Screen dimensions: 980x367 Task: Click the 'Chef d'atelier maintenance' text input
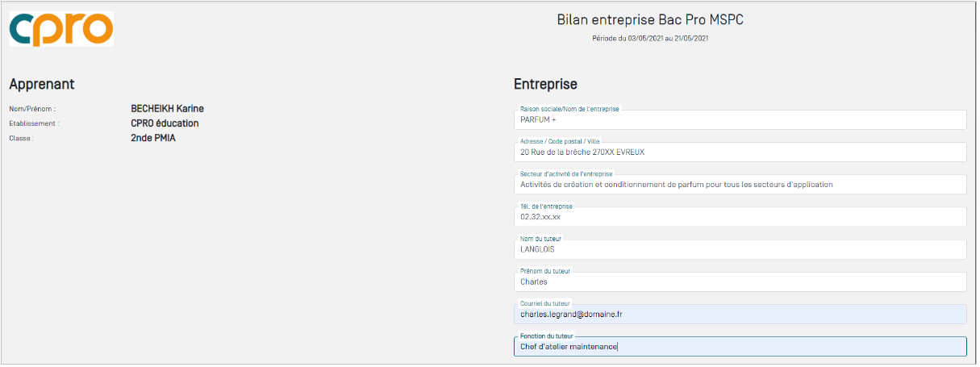click(740, 347)
